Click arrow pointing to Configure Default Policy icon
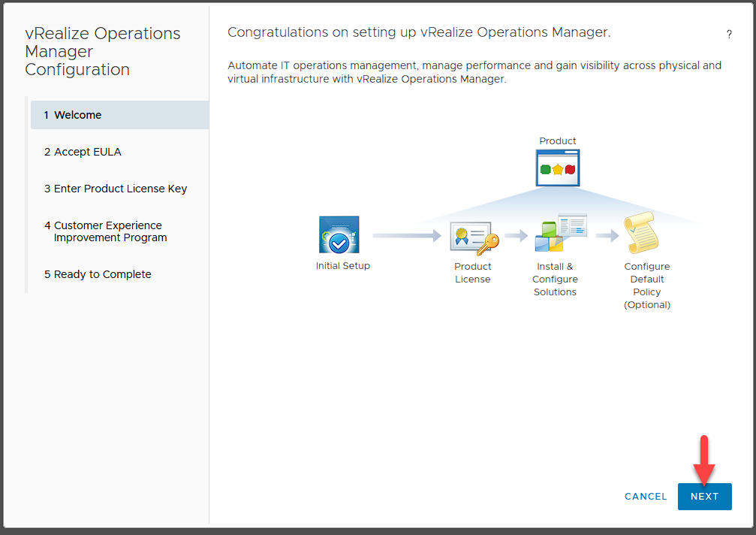756x535 pixels. point(607,236)
